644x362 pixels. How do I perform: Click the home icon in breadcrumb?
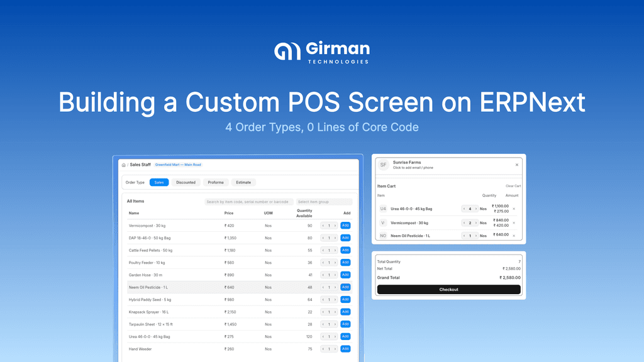pyautogui.click(x=124, y=165)
